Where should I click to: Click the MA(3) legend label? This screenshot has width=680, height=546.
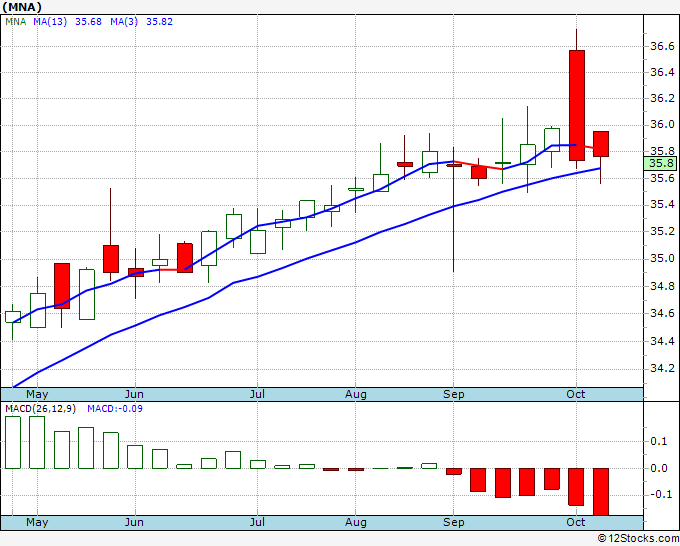pyautogui.click(x=124, y=22)
